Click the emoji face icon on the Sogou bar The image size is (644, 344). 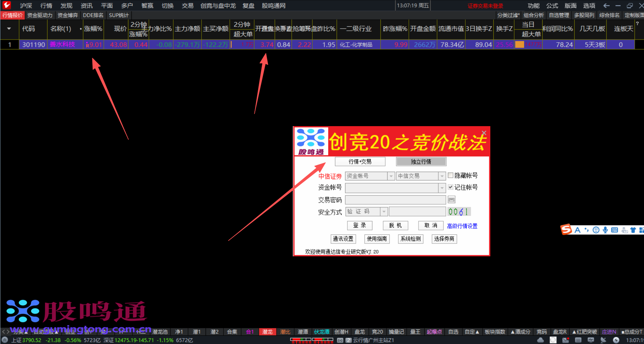point(596,230)
